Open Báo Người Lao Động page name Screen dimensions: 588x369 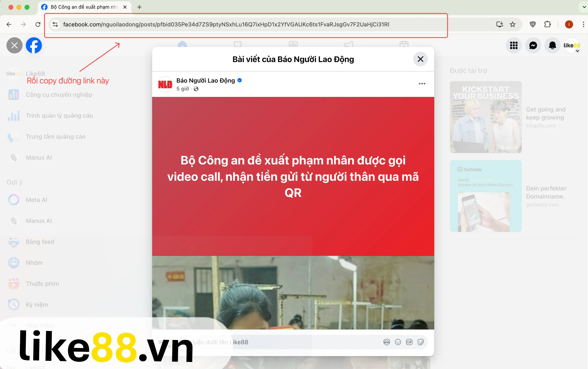point(205,81)
